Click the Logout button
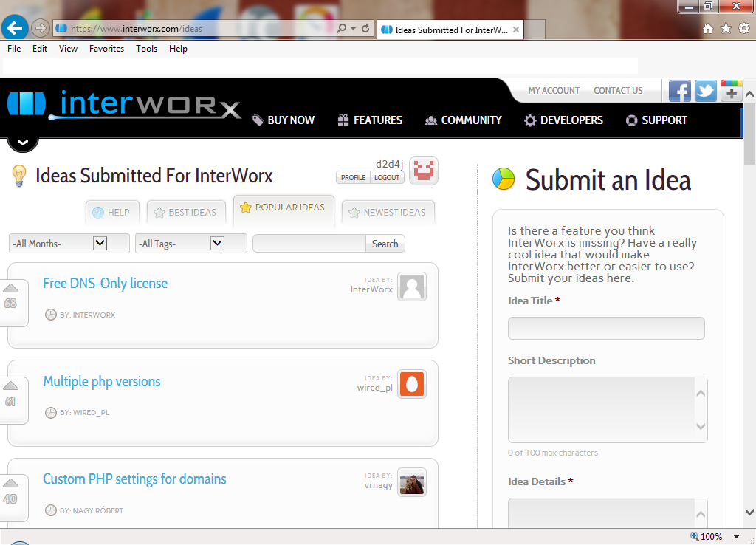Image resolution: width=756 pixels, height=545 pixels. click(387, 177)
